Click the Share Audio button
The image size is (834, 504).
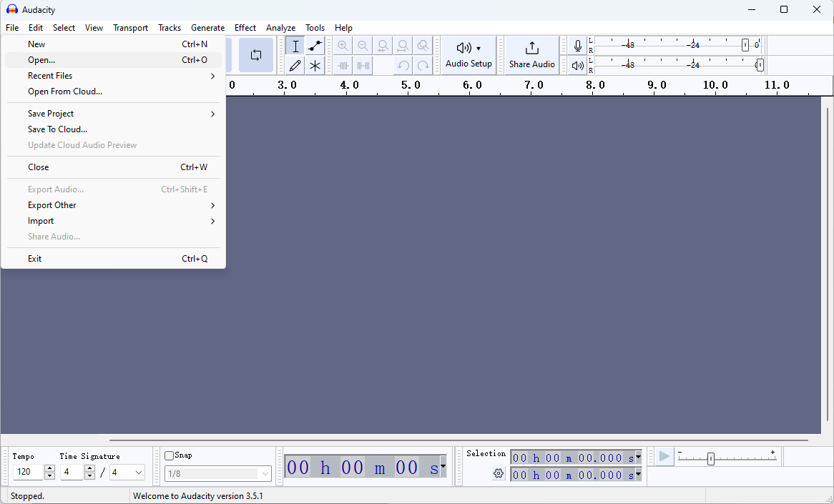(x=532, y=55)
